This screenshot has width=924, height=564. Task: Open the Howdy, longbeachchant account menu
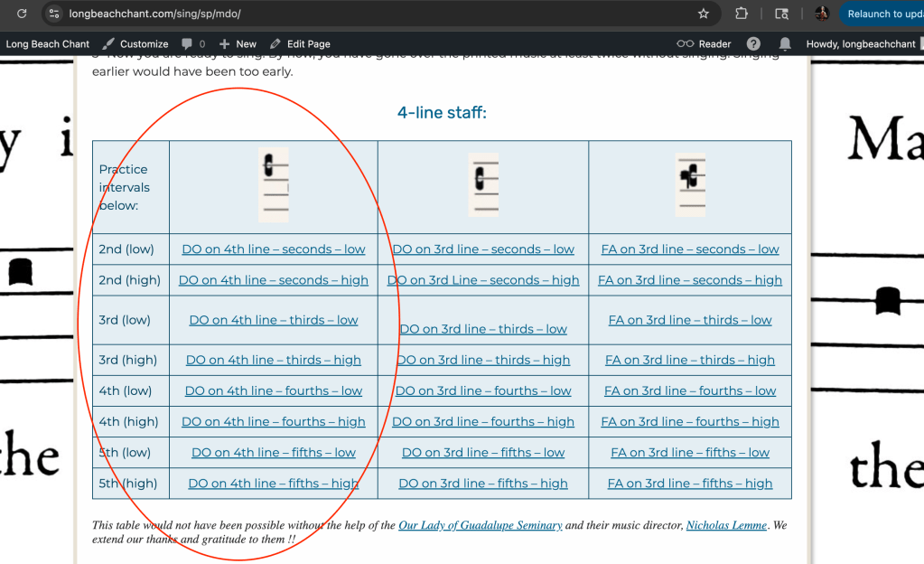pos(860,43)
